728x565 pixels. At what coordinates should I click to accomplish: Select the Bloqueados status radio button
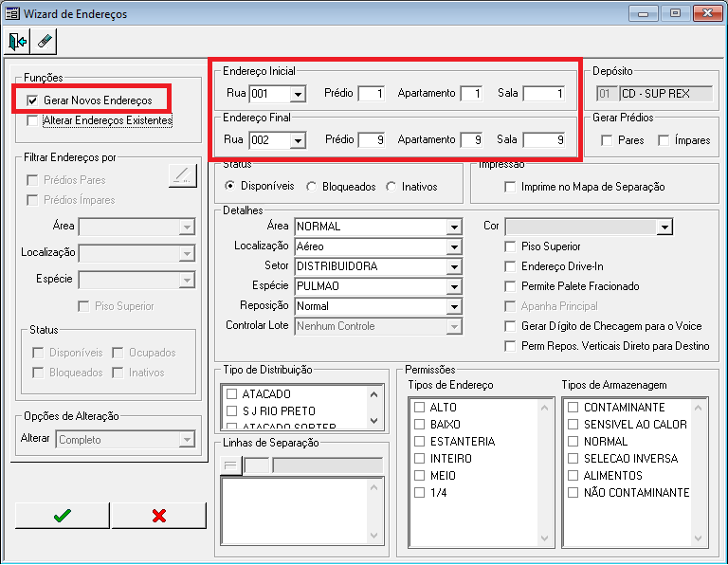click(311, 187)
